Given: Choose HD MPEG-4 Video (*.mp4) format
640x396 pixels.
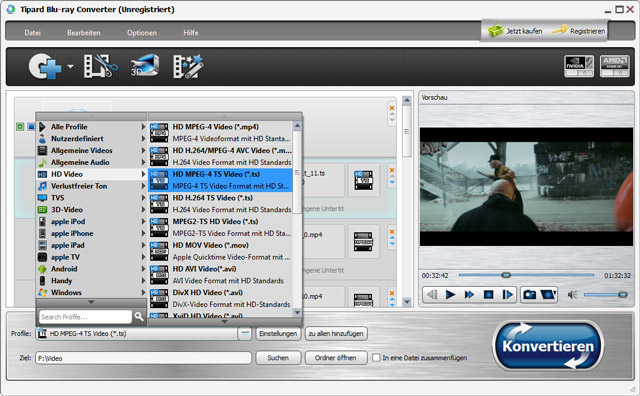Looking at the screenshot, I should pyautogui.click(x=220, y=133).
